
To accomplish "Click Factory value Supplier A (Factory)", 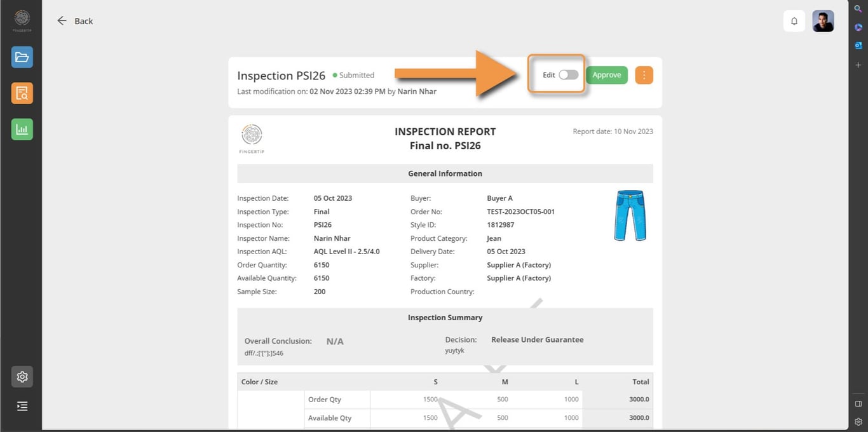I will coord(519,278).
